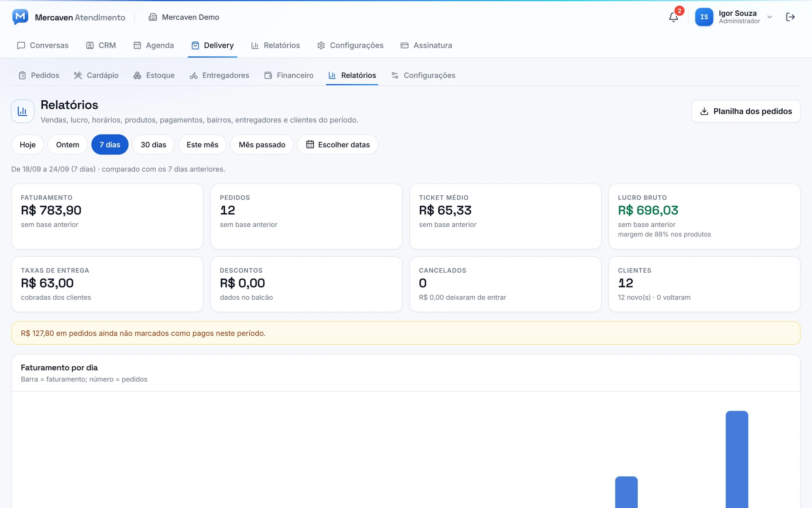Click the tallest revenue bar in chart

[x=737, y=459]
